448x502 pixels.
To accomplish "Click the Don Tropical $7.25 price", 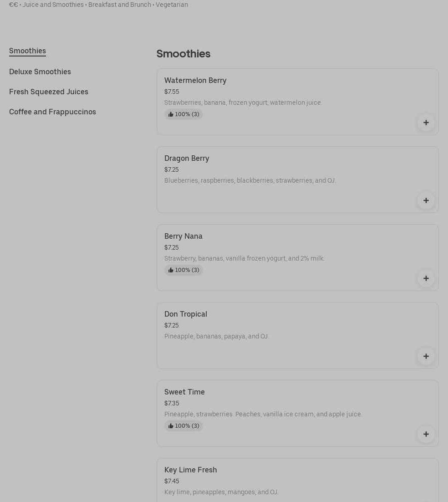I will pos(172,325).
